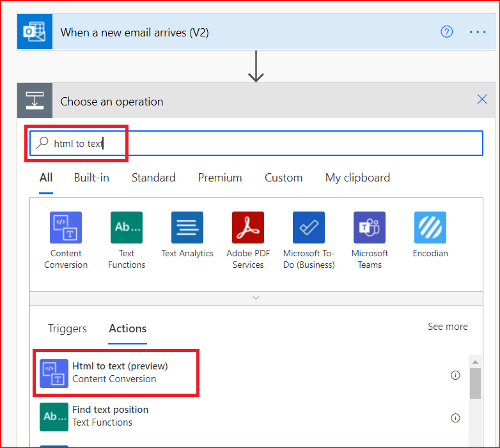
Task: Click the help icon on email trigger
Action: [447, 32]
